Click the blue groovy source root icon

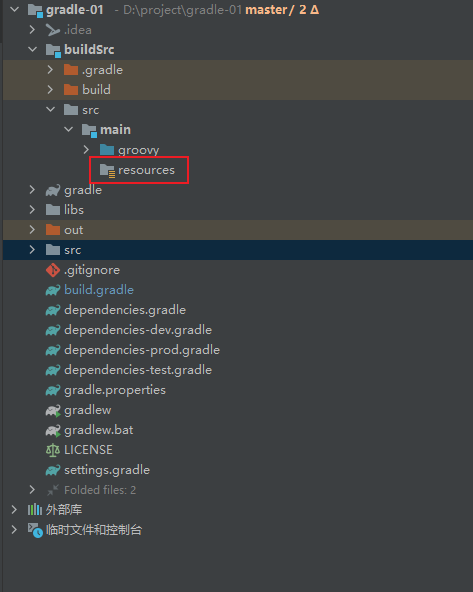107,150
